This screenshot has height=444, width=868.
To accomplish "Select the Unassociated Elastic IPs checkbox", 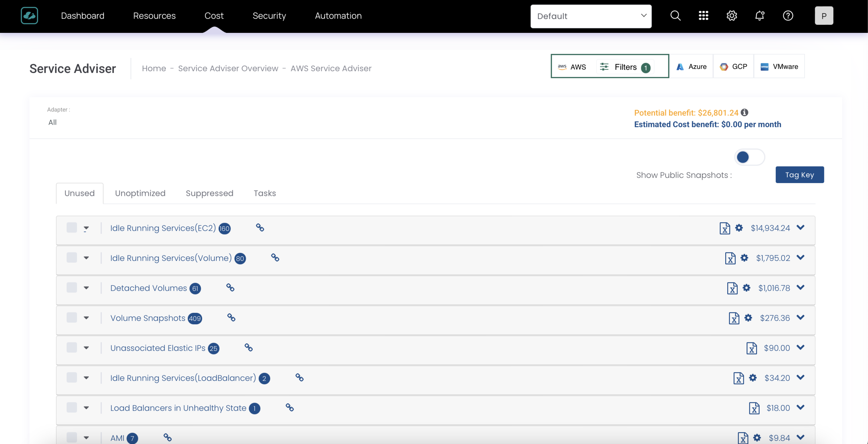I will (x=72, y=347).
